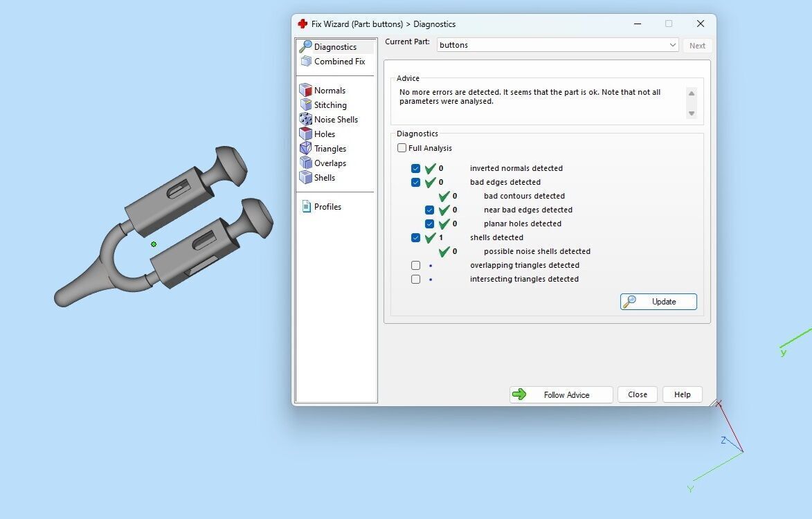Open the Current Part dropdown
The image size is (812, 519).
coord(558,45)
